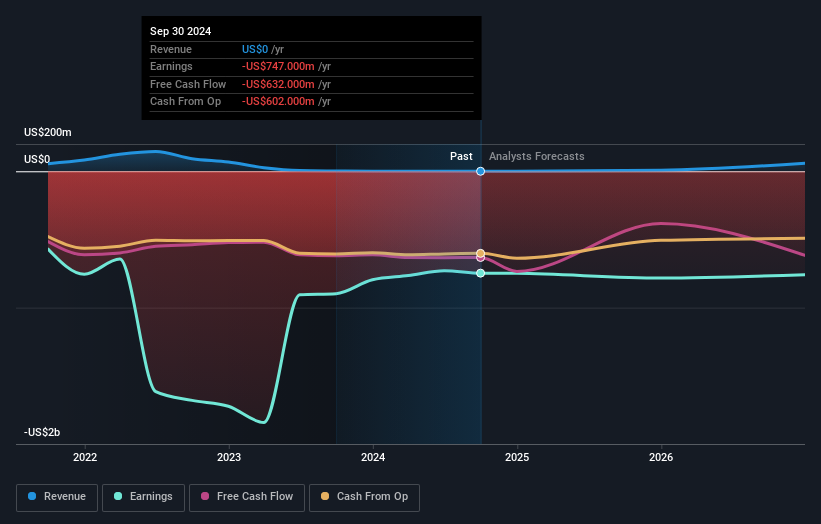Click the Sep 30 2024 tooltip date
This screenshot has width=821, height=524.
(181, 31)
